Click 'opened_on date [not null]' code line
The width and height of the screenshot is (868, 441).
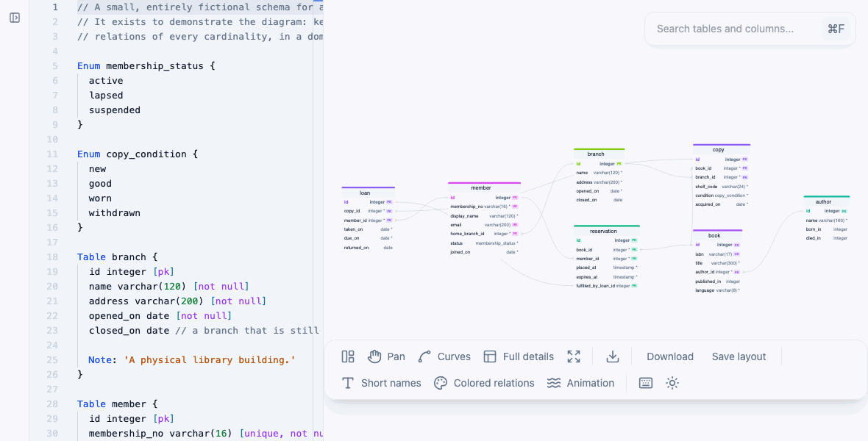pyautogui.click(x=160, y=316)
